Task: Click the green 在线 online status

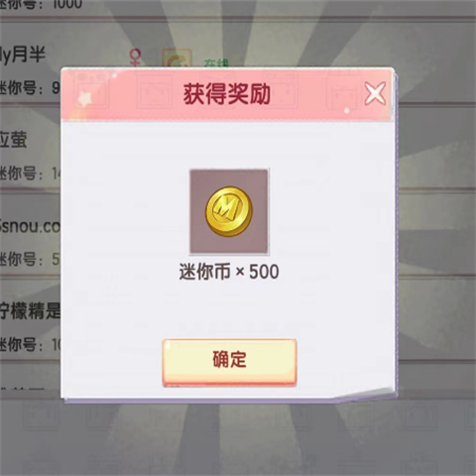Action: [216, 62]
